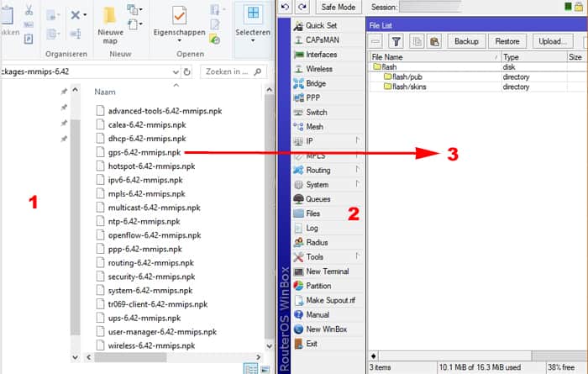Open CAPsMAN from the sidebar
Viewport: 588px width, 374px height.
coord(322,40)
